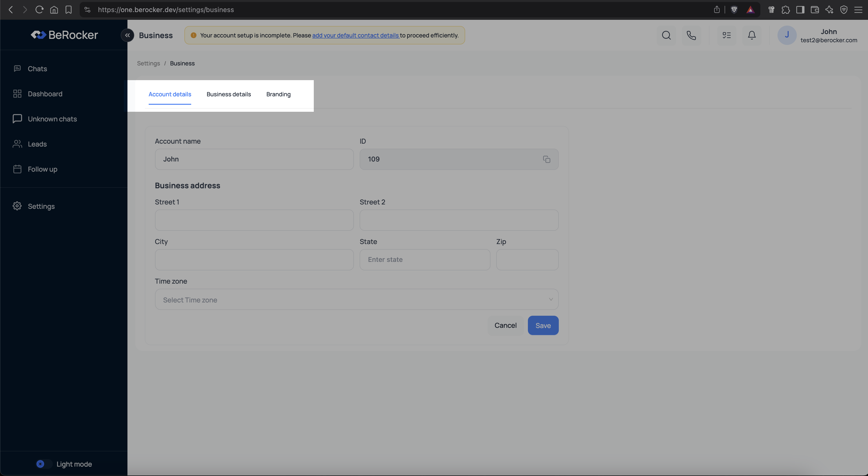Open the task checklist icon in header
Viewport: 868px width, 476px height.
click(727, 35)
